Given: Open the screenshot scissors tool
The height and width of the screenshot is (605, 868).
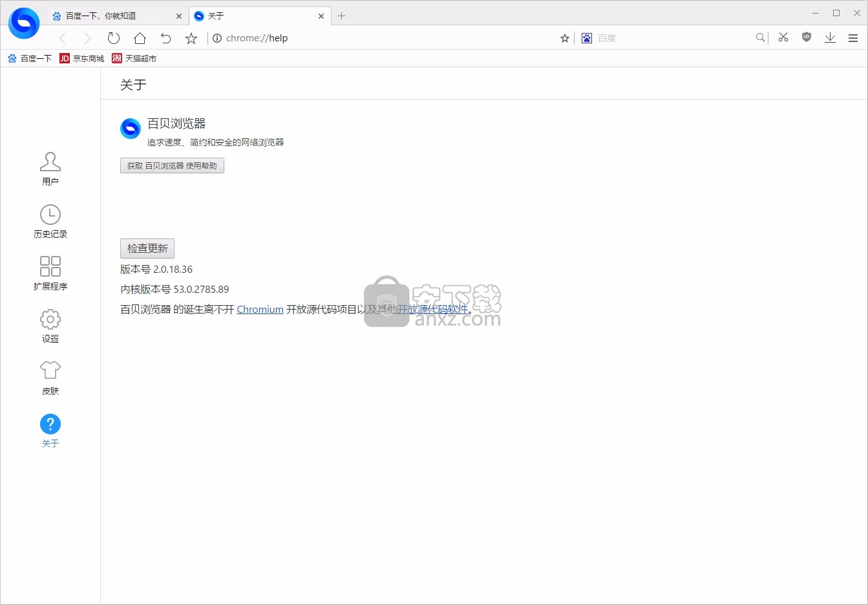Looking at the screenshot, I should pos(783,37).
